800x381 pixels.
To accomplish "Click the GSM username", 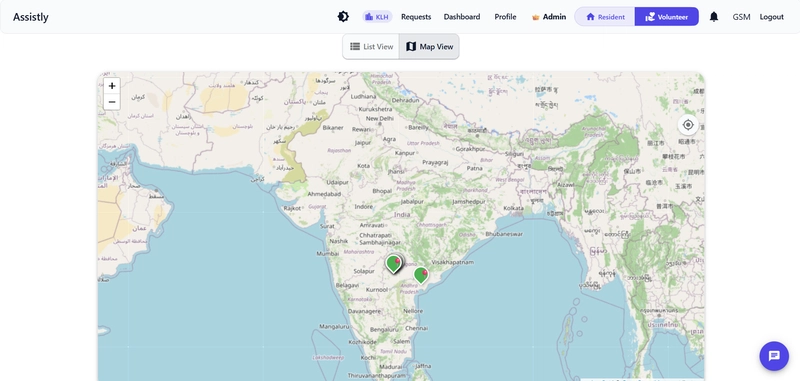I will pos(741,17).
